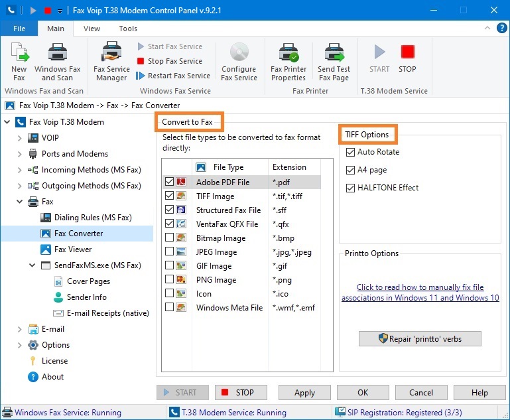Click the Extension column header
The height and width of the screenshot is (420, 510).
pyautogui.click(x=294, y=167)
